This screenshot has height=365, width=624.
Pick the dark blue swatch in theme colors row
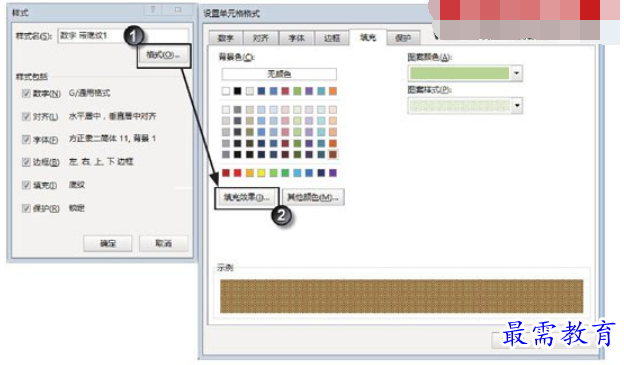(x=261, y=91)
